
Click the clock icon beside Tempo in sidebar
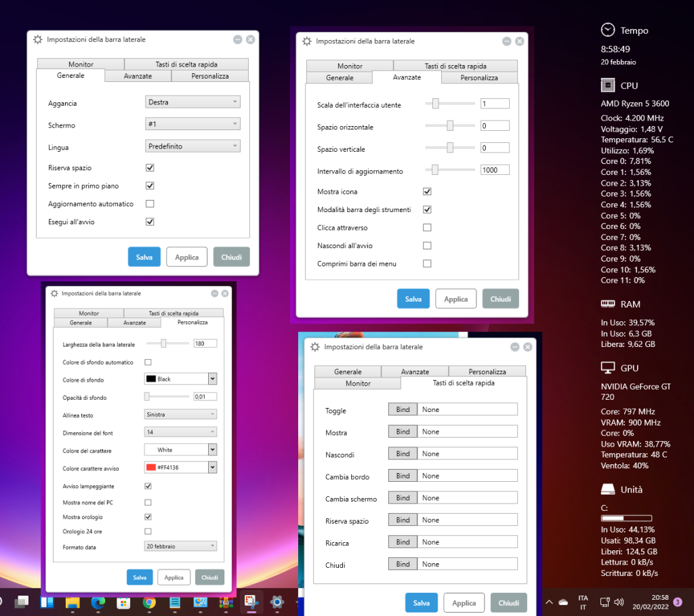tap(608, 30)
